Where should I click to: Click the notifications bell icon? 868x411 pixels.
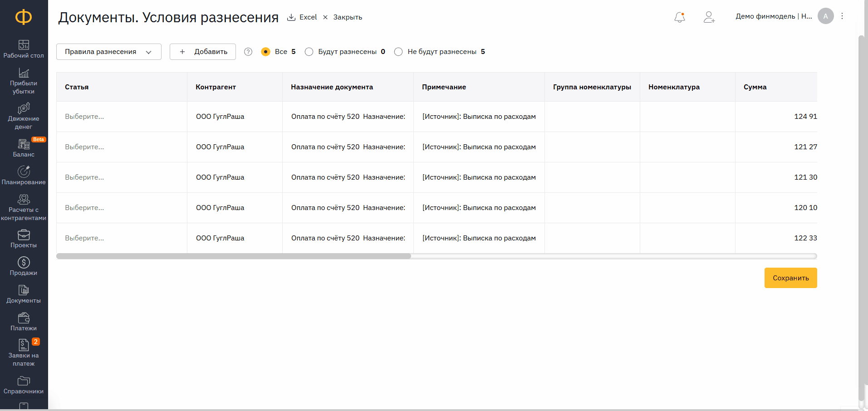pos(679,17)
